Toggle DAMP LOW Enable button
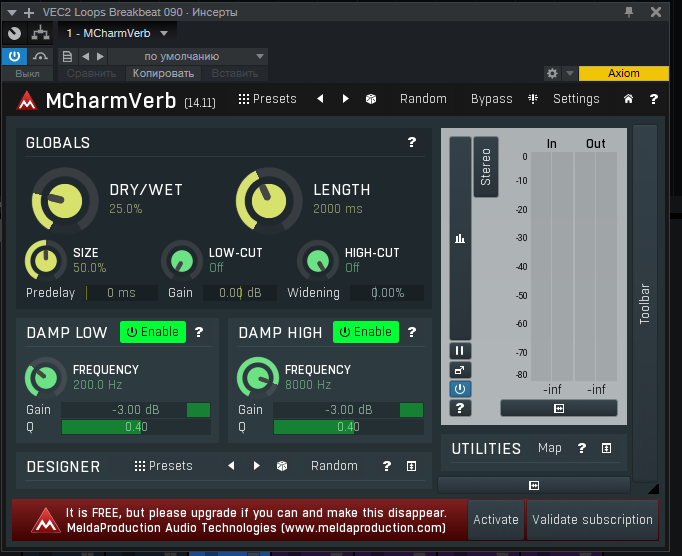 click(153, 332)
